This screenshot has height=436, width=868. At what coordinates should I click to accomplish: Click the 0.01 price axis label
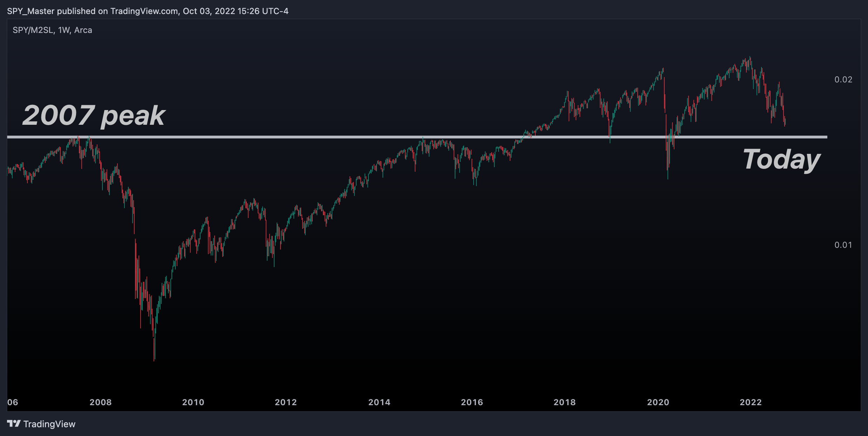[x=843, y=245]
